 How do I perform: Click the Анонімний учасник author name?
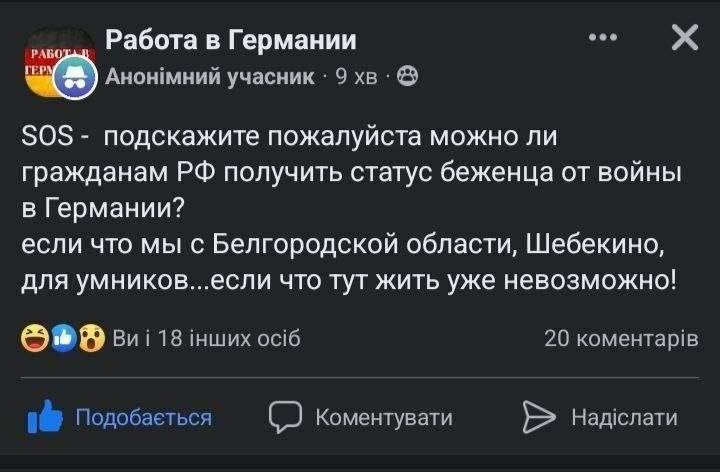point(210,76)
